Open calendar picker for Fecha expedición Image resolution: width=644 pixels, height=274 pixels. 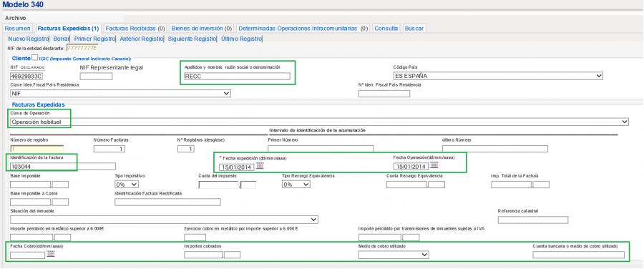(260, 166)
